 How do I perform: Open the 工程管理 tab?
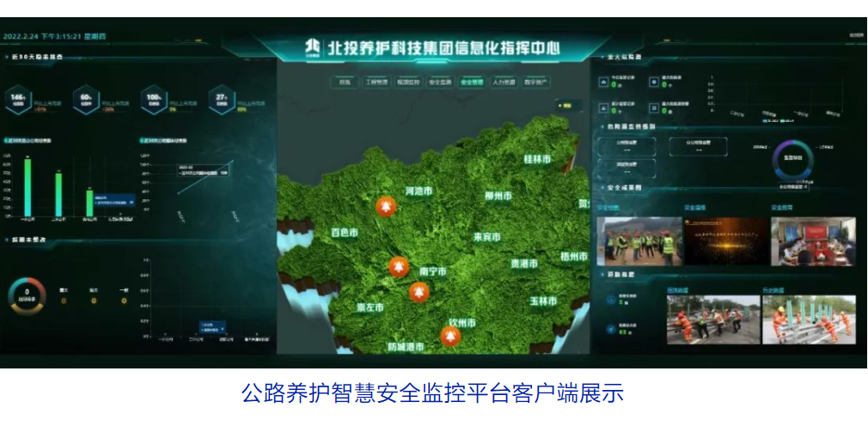(376, 82)
